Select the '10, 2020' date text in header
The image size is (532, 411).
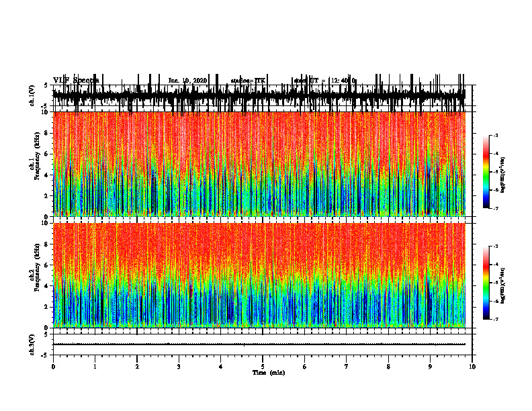pyautogui.click(x=193, y=81)
